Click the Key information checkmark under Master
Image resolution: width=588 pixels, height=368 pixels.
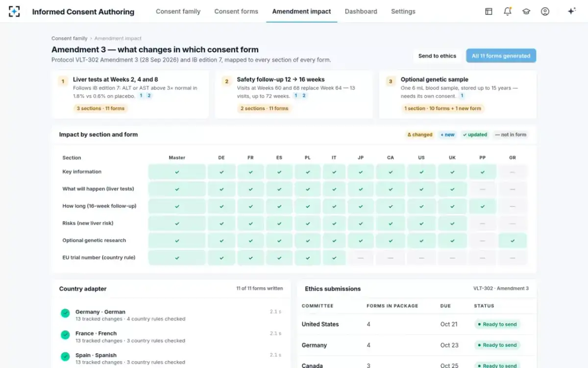177,172
